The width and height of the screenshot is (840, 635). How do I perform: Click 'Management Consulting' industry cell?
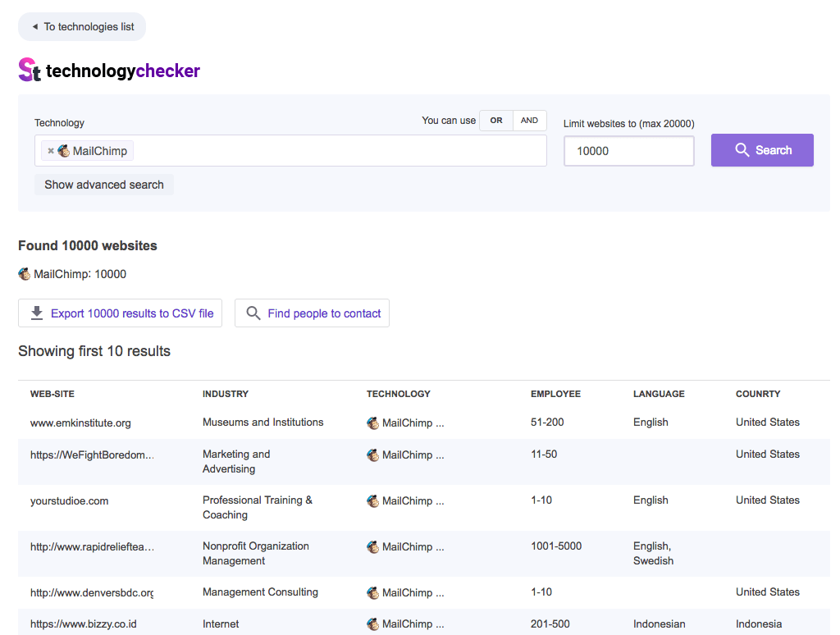(x=260, y=592)
